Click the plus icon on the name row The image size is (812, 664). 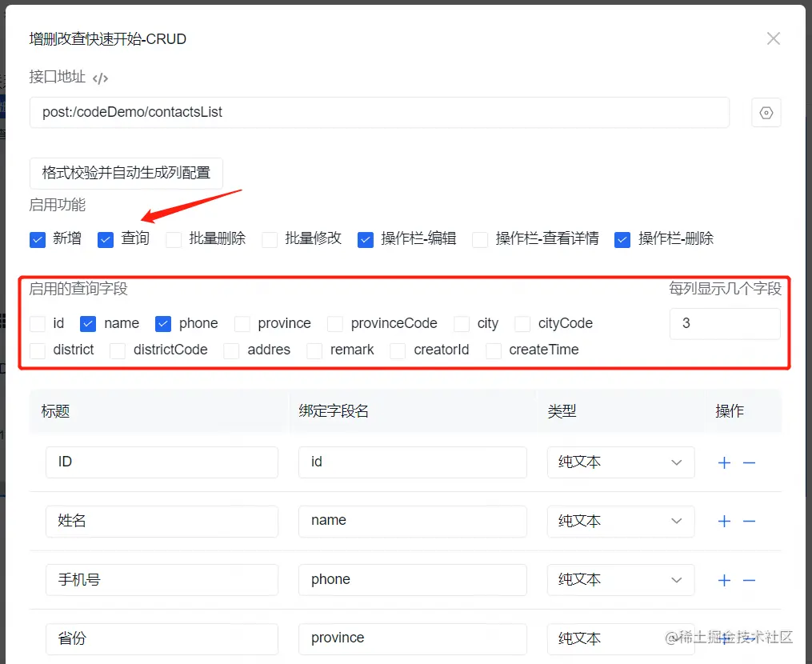coord(723,521)
